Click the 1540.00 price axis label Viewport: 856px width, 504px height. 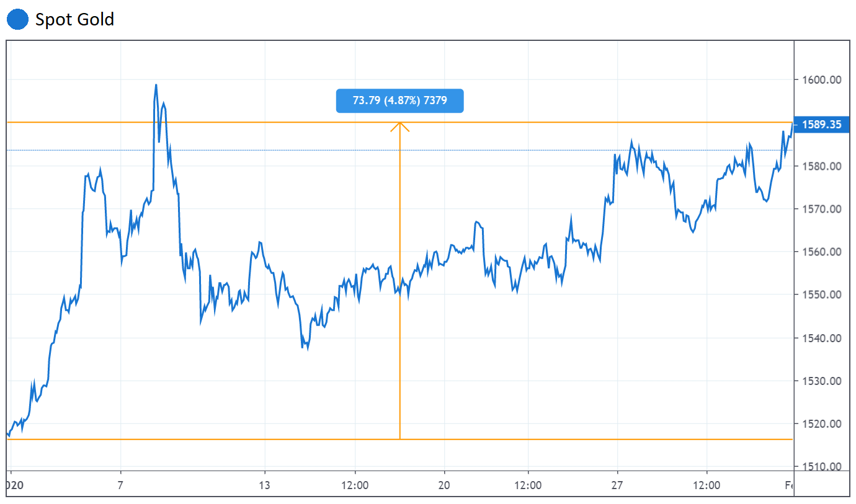click(821, 338)
